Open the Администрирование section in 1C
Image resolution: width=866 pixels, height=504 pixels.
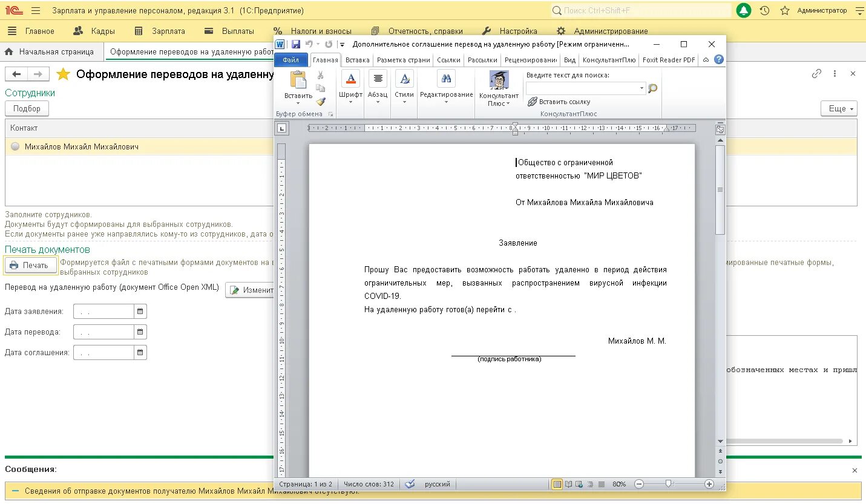(x=602, y=31)
